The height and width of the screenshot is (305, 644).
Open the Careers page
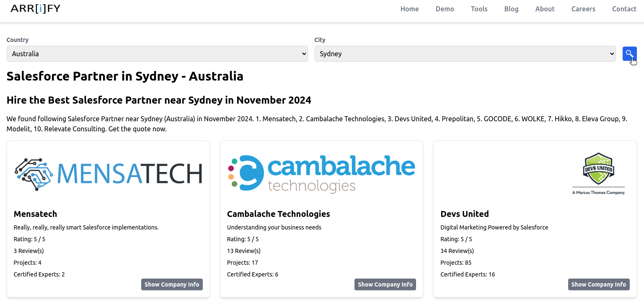click(x=583, y=9)
